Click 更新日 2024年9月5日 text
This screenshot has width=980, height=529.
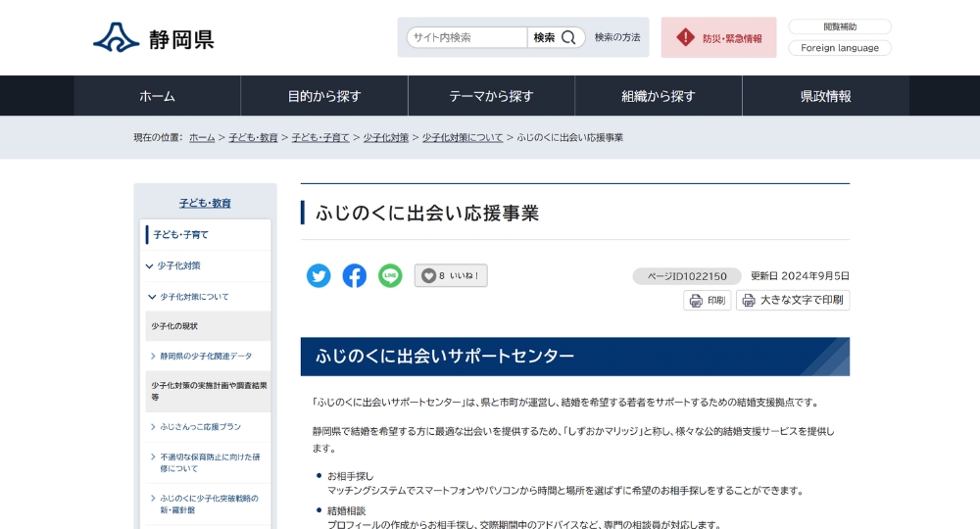pyautogui.click(x=800, y=276)
